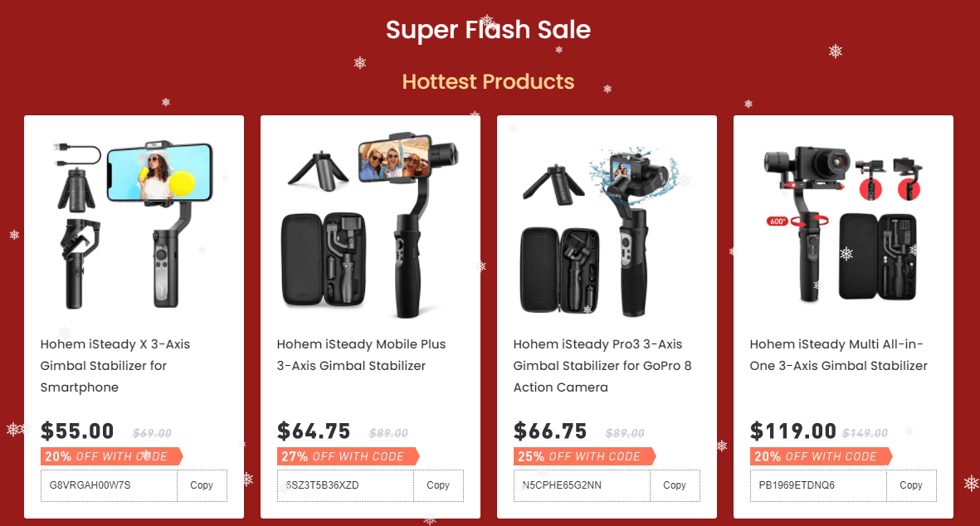The width and height of the screenshot is (980, 526).
Task: Click the 27% OFF WITH CODE badge
Action: (349, 456)
